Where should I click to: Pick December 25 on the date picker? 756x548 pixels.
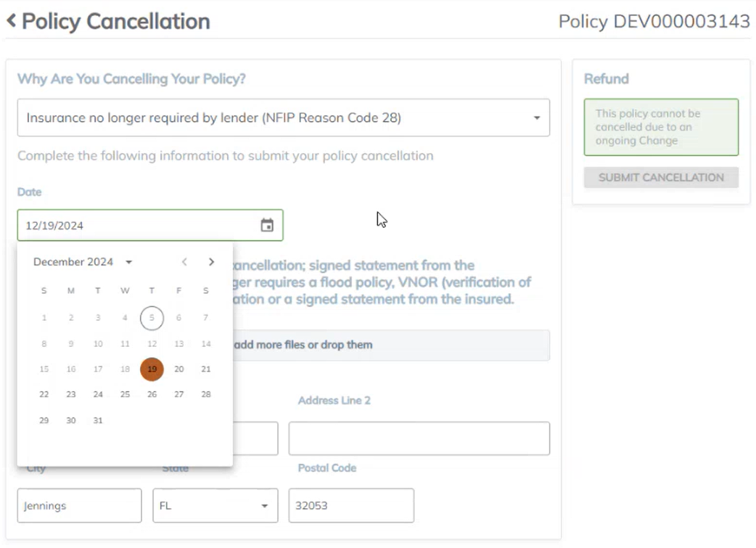125,395
